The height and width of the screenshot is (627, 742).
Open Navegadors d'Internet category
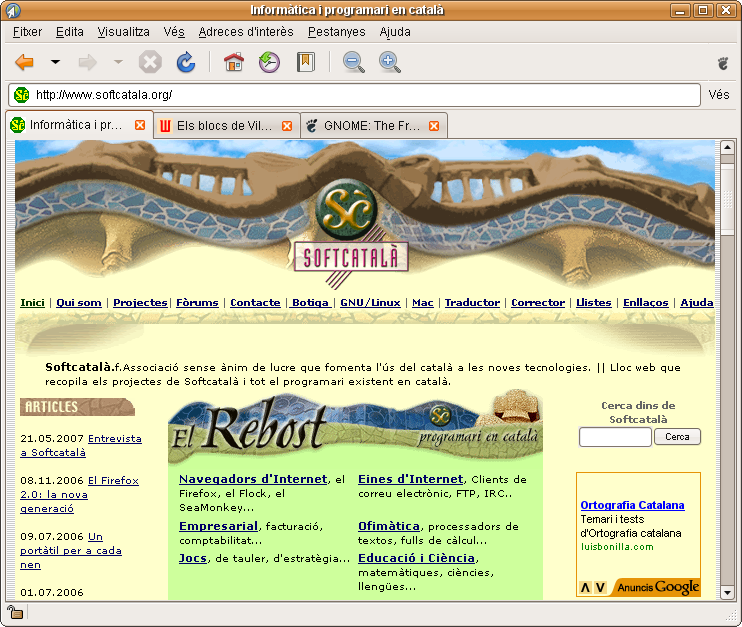tap(253, 479)
